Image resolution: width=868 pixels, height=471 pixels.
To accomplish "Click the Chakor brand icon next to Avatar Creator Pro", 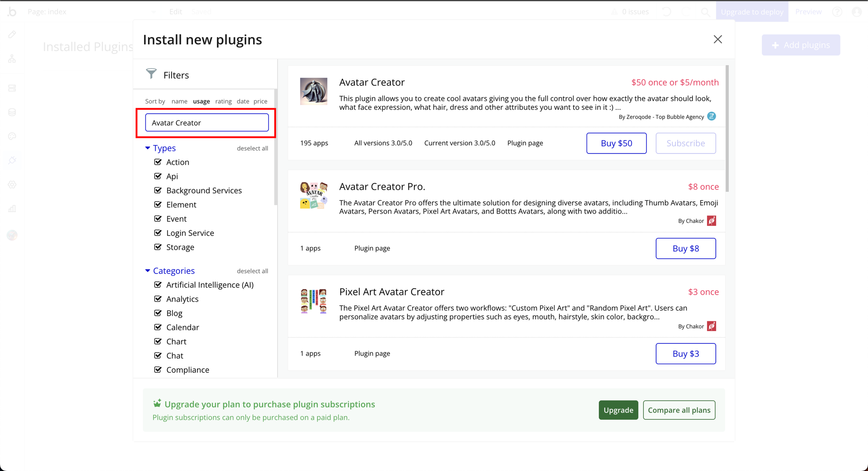I will (x=712, y=220).
